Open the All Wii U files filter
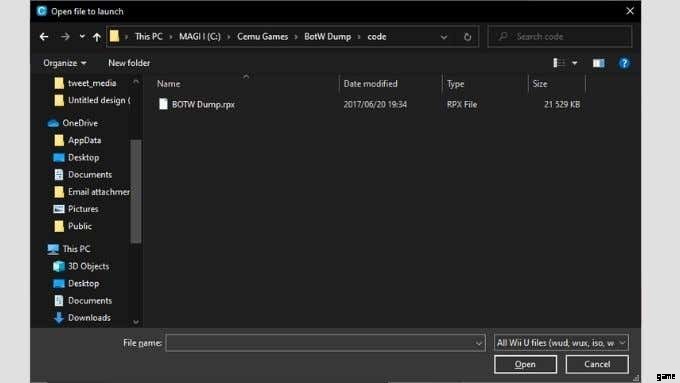This screenshot has height=383, width=680. [561, 343]
